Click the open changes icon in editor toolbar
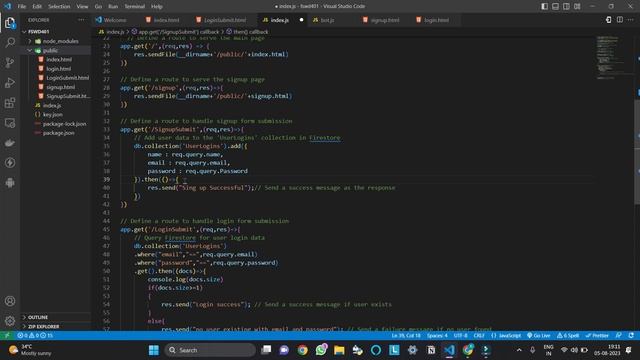Screen dimensions: 640x360 tap(609, 20)
